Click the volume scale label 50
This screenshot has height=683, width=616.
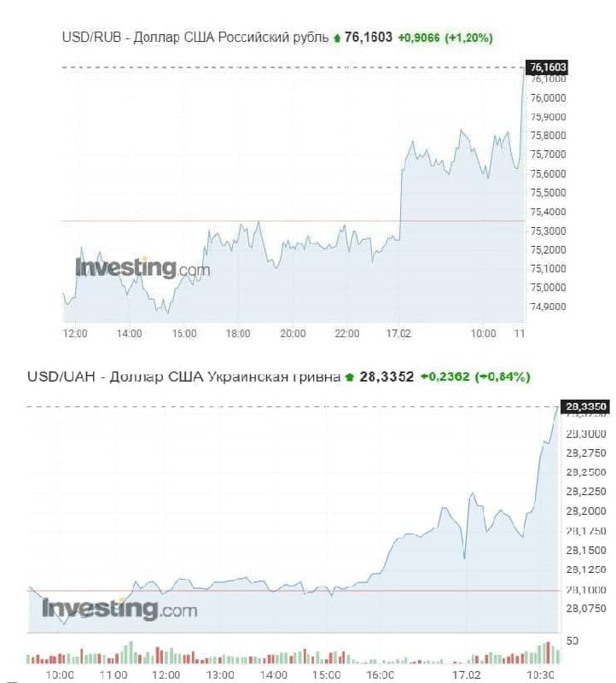point(573,639)
